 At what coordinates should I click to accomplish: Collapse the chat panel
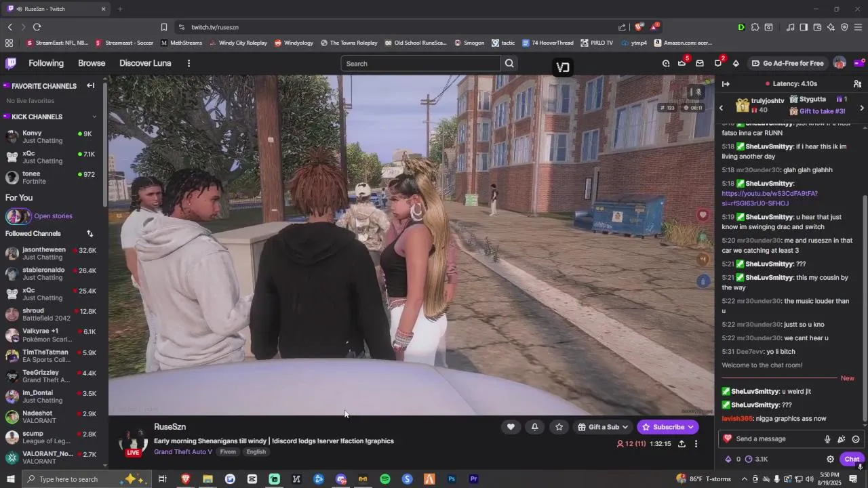click(x=726, y=83)
